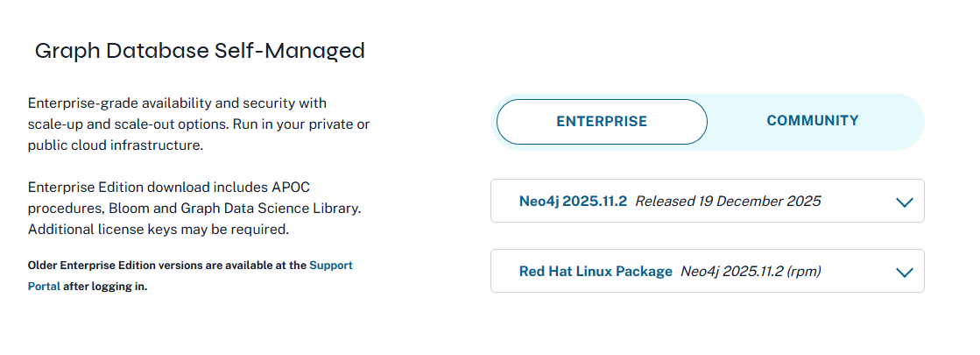This screenshot has width=980, height=355.
Task: Click the chevron beside Neo4j 2025.11.2 (rpm)
Action: [x=904, y=273]
